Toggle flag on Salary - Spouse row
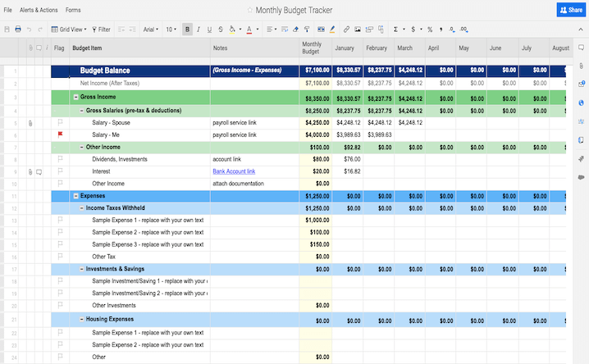 (x=59, y=122)
